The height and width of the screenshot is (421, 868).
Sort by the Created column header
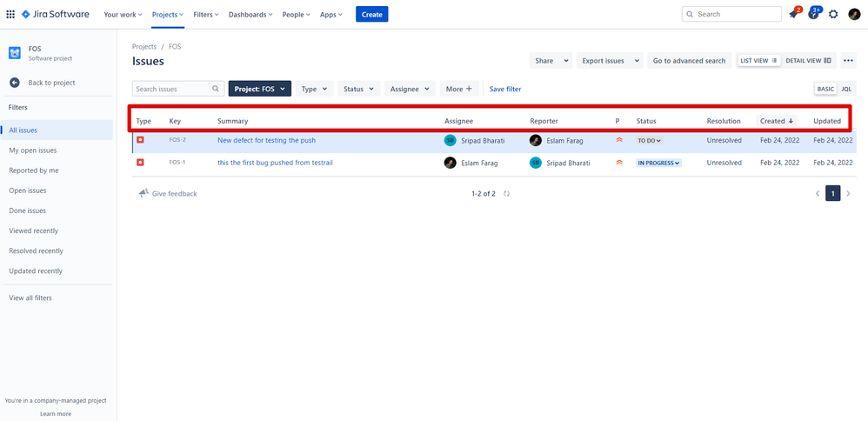point(777,121)
